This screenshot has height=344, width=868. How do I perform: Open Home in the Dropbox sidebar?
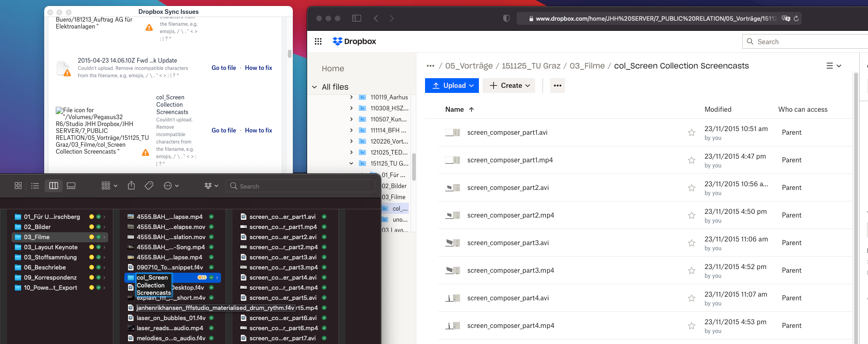pyautogui.click(x=333, y=69)
